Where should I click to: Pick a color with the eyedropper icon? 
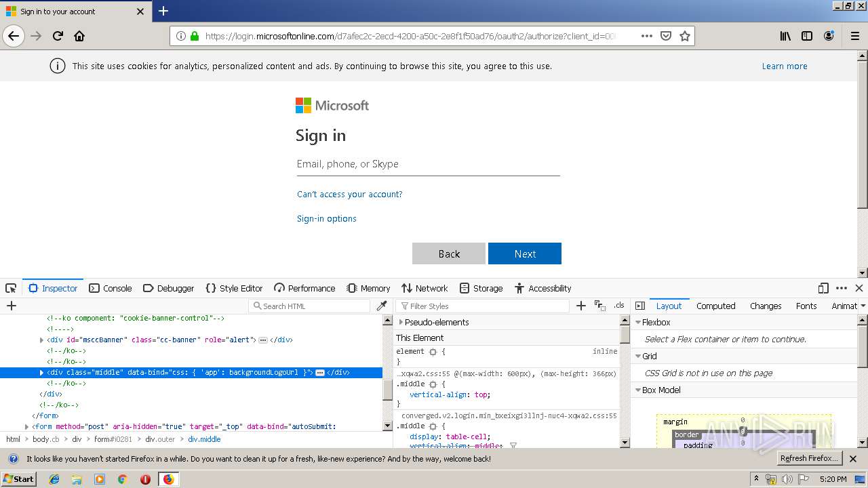point(382,306)
